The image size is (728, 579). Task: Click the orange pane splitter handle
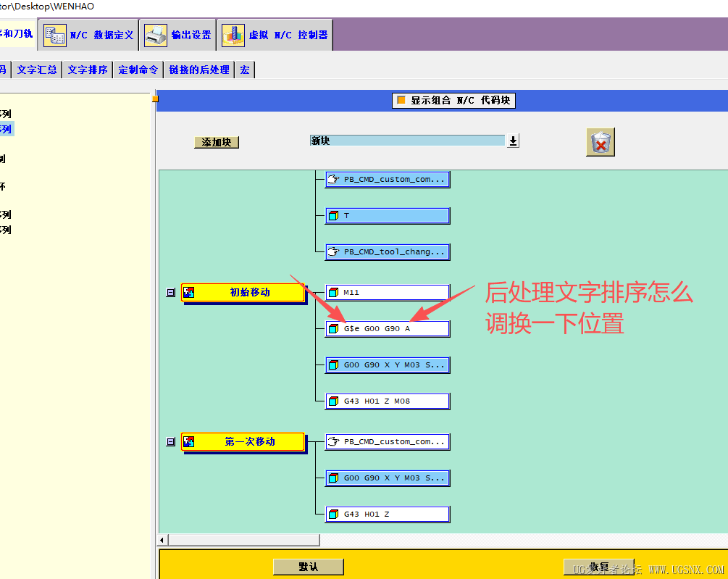pos(156,99)
